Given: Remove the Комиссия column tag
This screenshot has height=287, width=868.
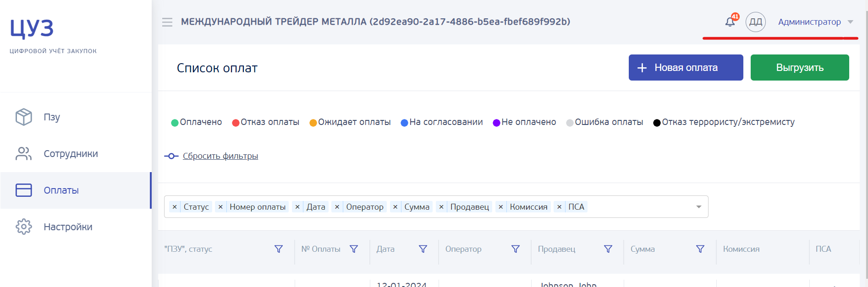Looking at the screenshot, I should 501,207.
